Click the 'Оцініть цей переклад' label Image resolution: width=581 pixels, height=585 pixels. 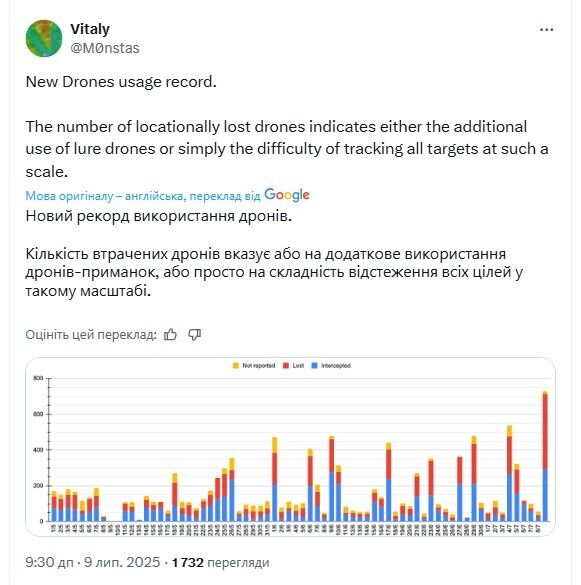pos(91,335)
